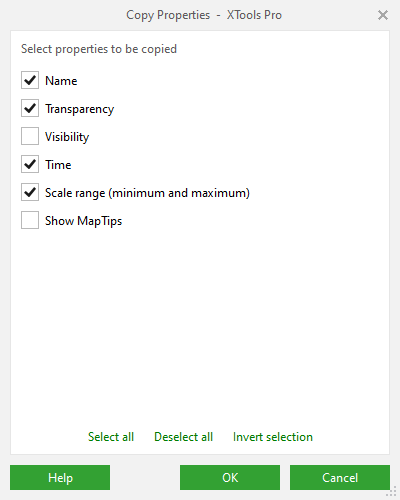
Task: Untick the Time checkbox box
Action: pyautogui.click(x=30, y=164)
